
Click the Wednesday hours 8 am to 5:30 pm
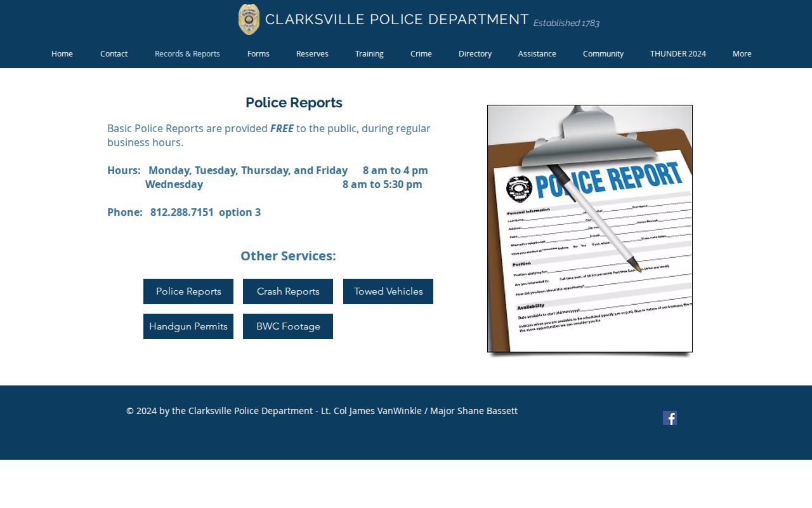pyautogui.click(x=383, y=184)
